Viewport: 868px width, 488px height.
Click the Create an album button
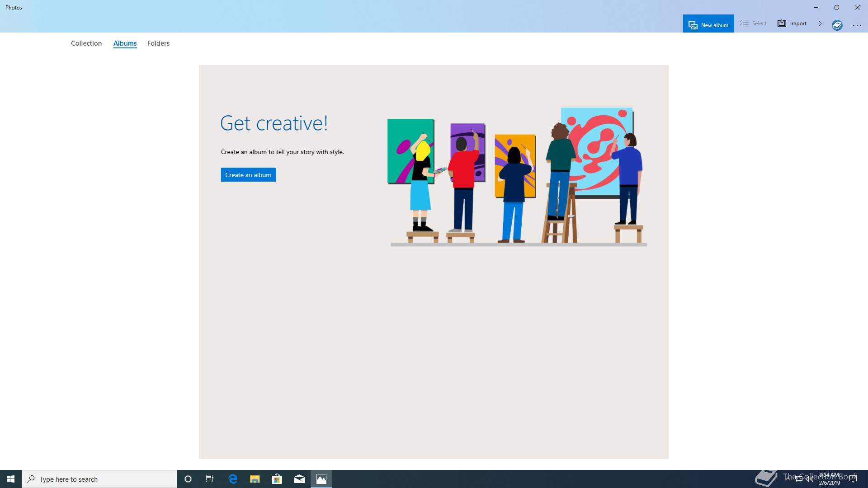[248, 175]
